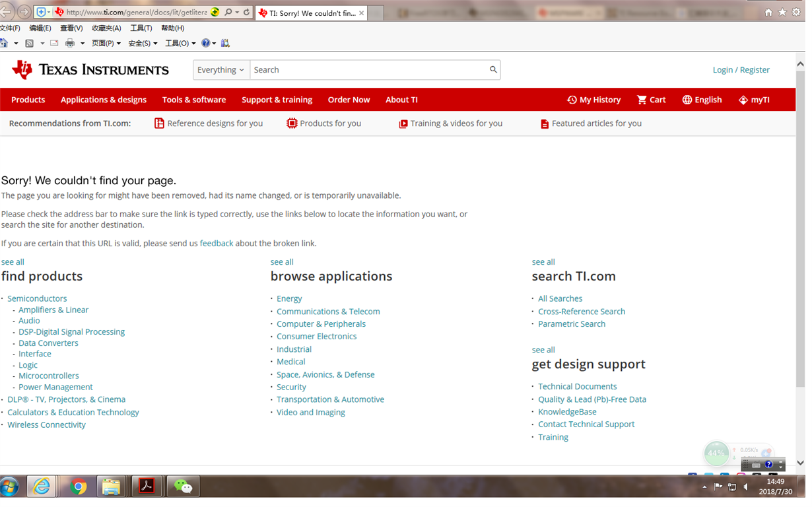This screenshot has height=507, width=812.
Task: Open the 收藏夹(A) menu
Action: pyautogui.click(x=106, y=28)
